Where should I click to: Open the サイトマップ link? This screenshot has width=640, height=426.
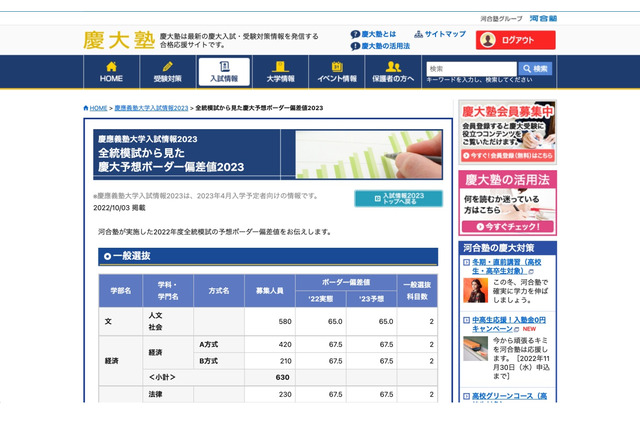445,34
